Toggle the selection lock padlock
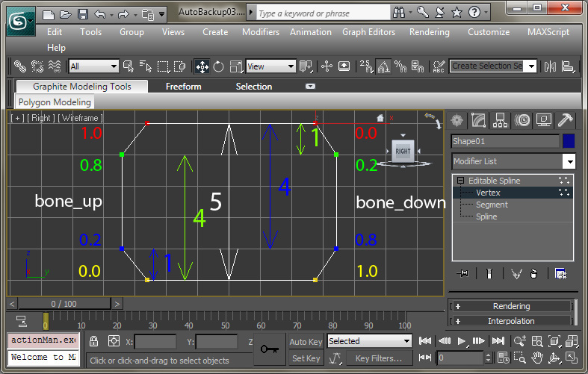This screenshot has width=588, height=374. [x=94, y=341]
